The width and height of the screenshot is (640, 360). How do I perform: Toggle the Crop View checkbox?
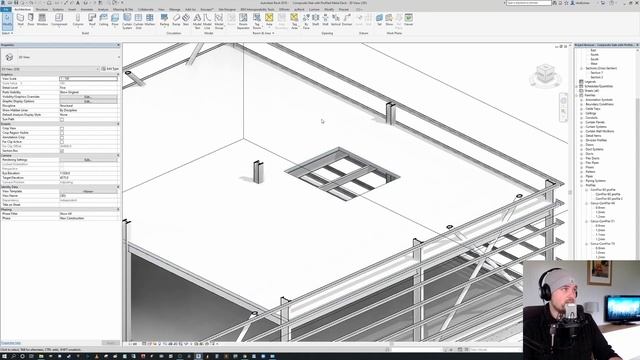[x=62, y=129]
